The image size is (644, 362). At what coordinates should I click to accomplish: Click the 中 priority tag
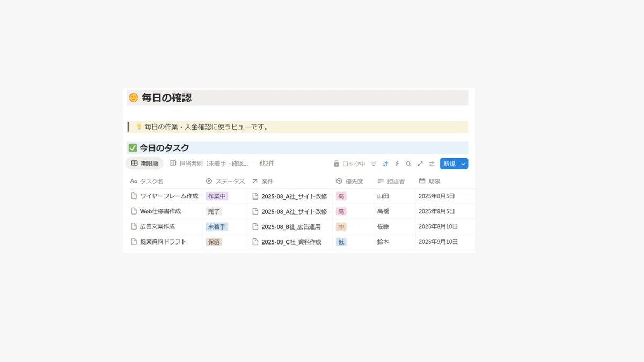point(341,226)
